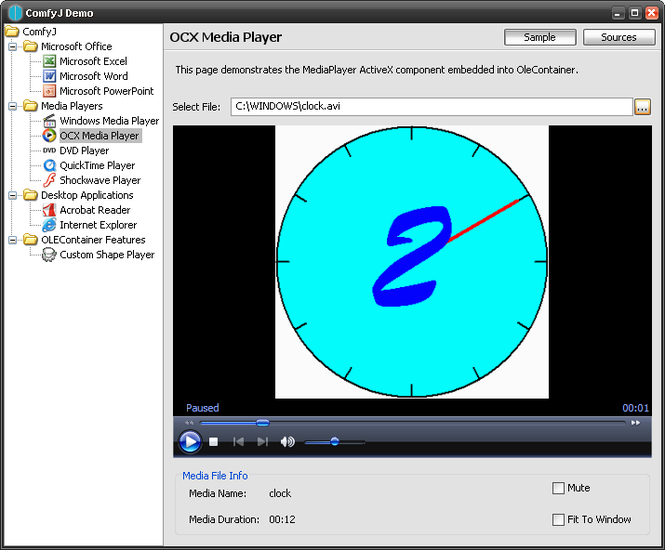
Task: Click the QuickTime Player icon
Action: (x=50, y=165)
